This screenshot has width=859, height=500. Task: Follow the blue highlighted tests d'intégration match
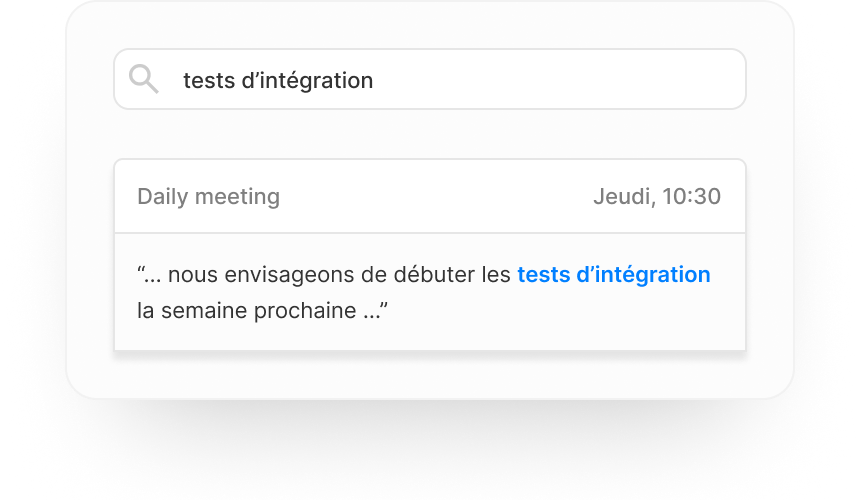(x=614, y=274)
